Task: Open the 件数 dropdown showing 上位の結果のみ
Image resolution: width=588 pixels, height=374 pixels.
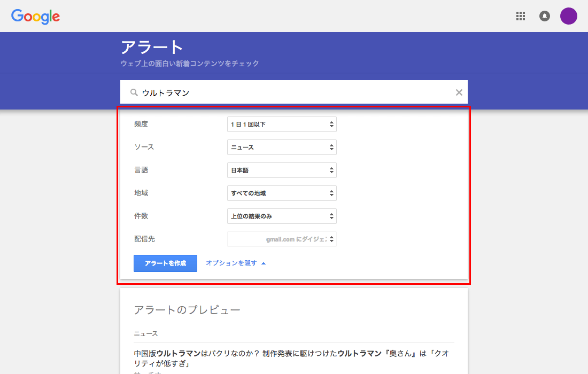Action: (282, 216)
